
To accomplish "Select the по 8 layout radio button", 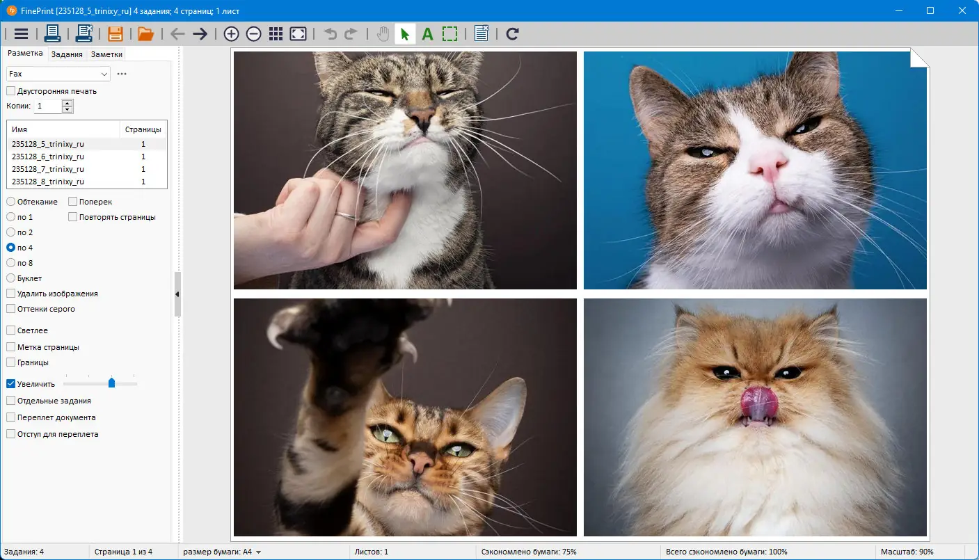I will point(10,263).
